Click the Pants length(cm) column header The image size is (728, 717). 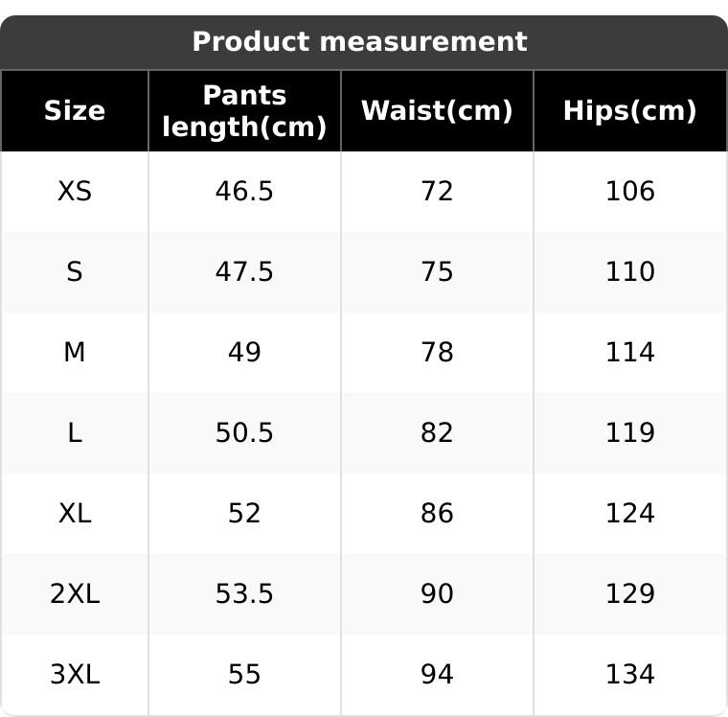(244, 111)
